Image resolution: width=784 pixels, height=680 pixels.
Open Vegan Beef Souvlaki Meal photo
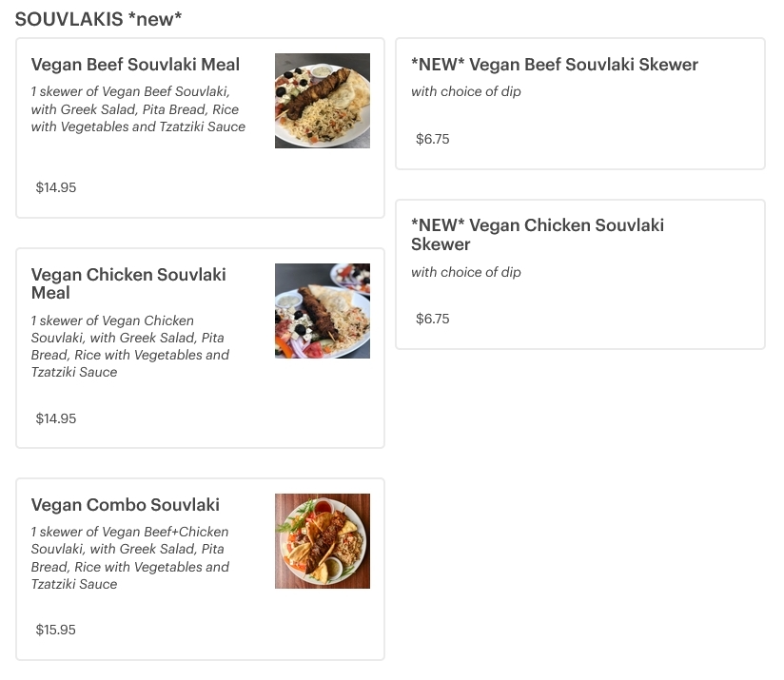click(x=322, y=101)
